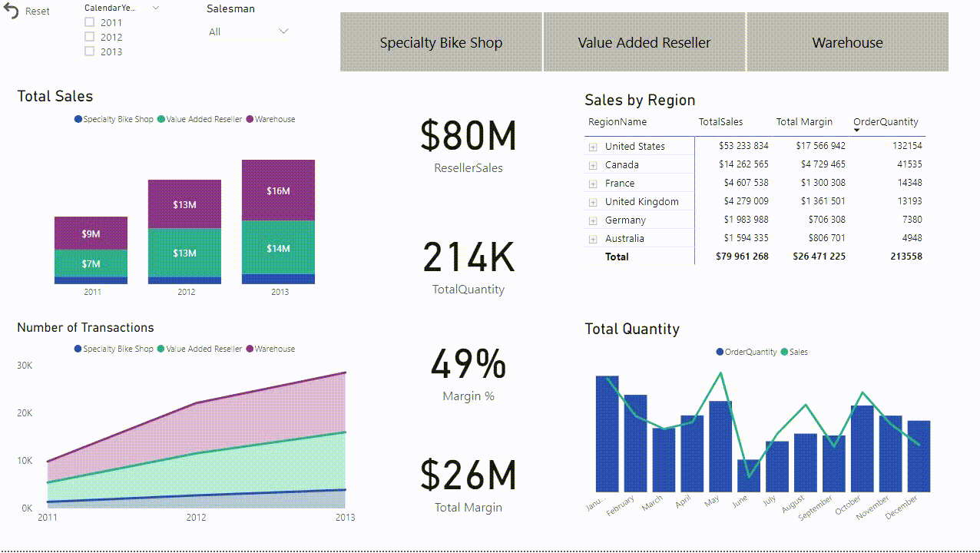Check the 2012 calendar year box

pos(90,36)
